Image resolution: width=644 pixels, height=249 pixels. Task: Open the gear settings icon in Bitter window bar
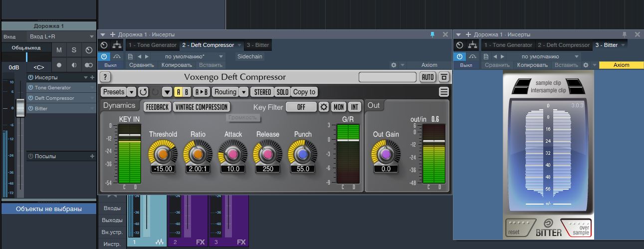[586, 65]
